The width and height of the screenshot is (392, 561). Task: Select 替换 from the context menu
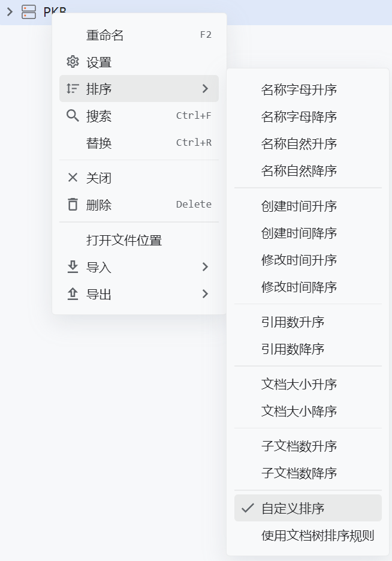point(99,143)
